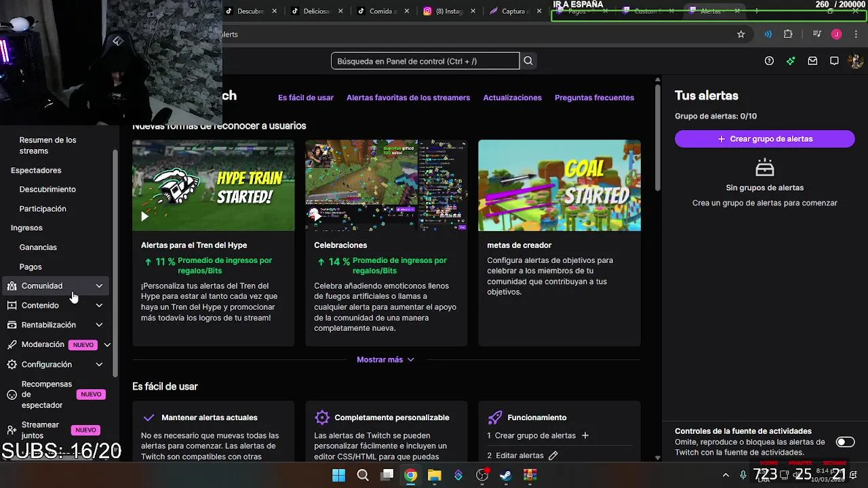The width and height of the screenshot is (868, 488).
Task: Toggle Controles de la fuente de actividades switch
Action: 845,442
